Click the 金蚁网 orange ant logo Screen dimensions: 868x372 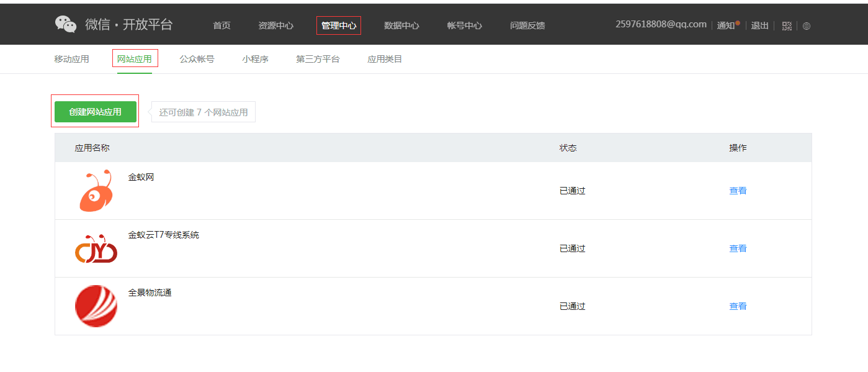click(96, 191)
